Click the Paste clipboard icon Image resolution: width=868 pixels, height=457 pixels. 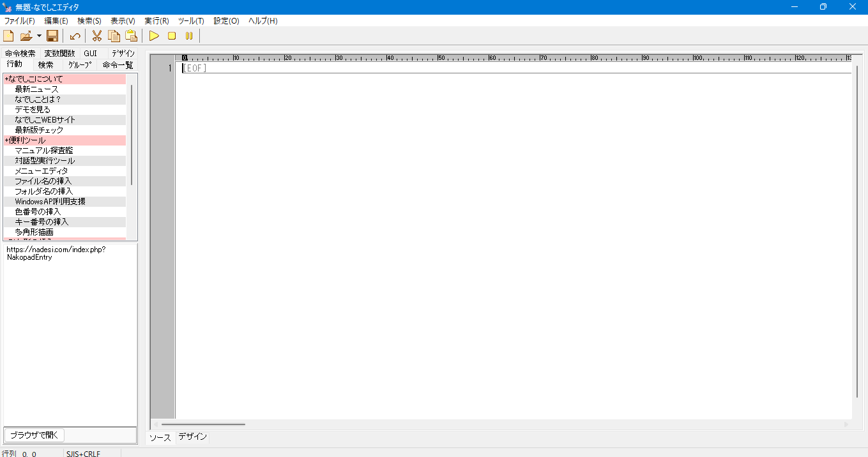point(131,36)
